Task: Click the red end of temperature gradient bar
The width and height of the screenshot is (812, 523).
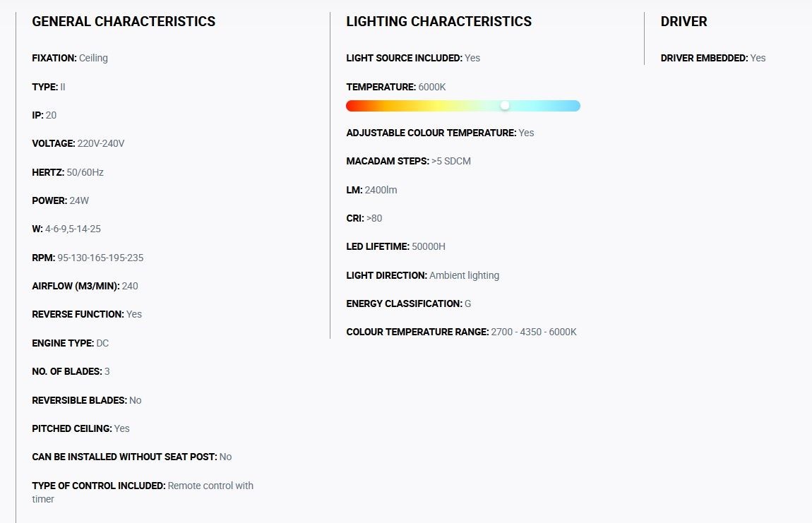Action: tap(352, 106)
